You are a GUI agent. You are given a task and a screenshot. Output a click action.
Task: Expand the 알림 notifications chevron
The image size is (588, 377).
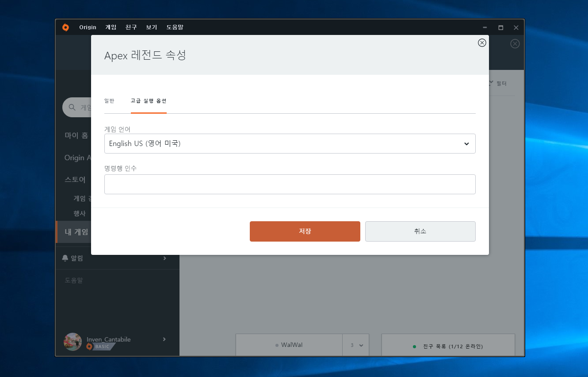coord(164,258)
